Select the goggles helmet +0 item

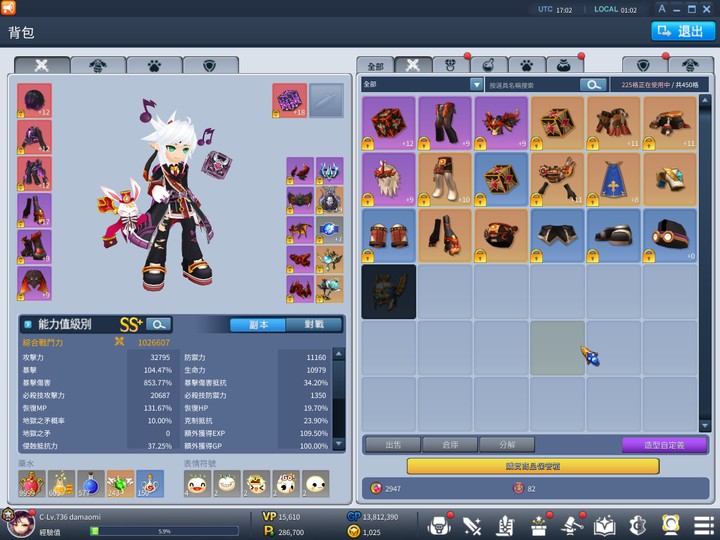pos(670,236)
